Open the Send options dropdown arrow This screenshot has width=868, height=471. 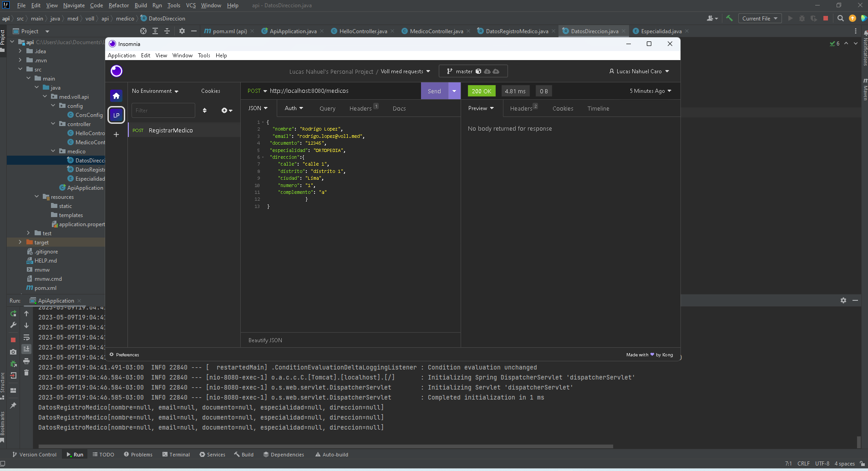coord(454,91)
